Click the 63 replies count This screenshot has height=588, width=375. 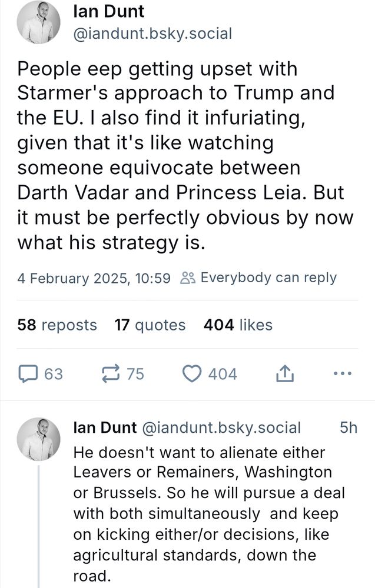[53, 373]
